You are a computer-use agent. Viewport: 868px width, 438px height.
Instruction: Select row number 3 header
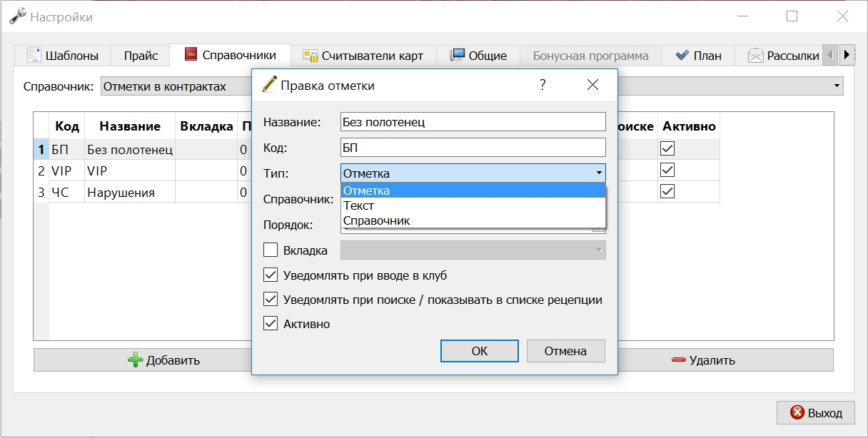[41, 193]
